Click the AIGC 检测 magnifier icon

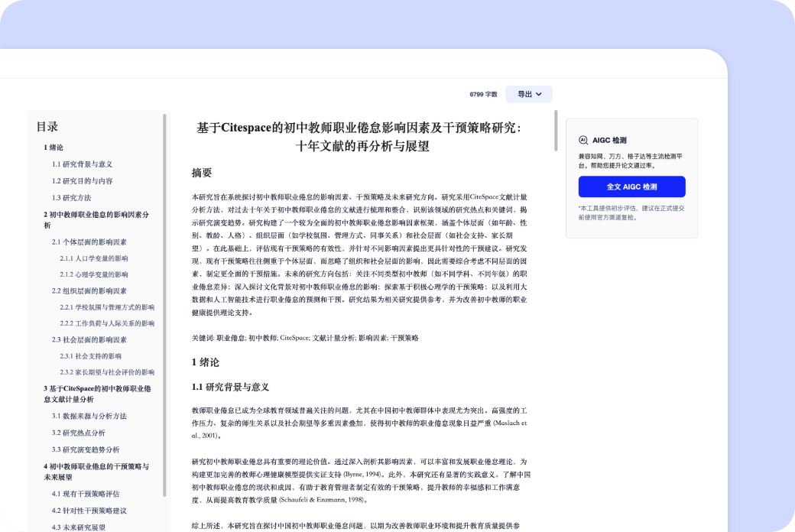click(584, 140)
